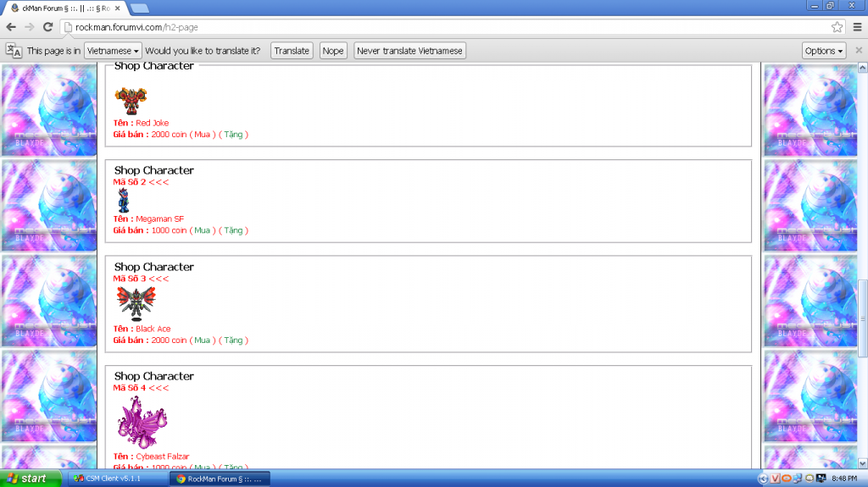This screenshot has width=868, height=487.
Task: Click the Translate button
Action: (292, 50)
